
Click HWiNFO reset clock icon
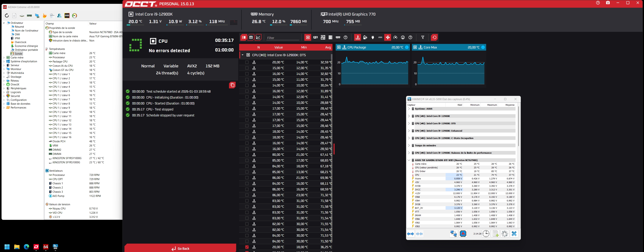point(486,234)
